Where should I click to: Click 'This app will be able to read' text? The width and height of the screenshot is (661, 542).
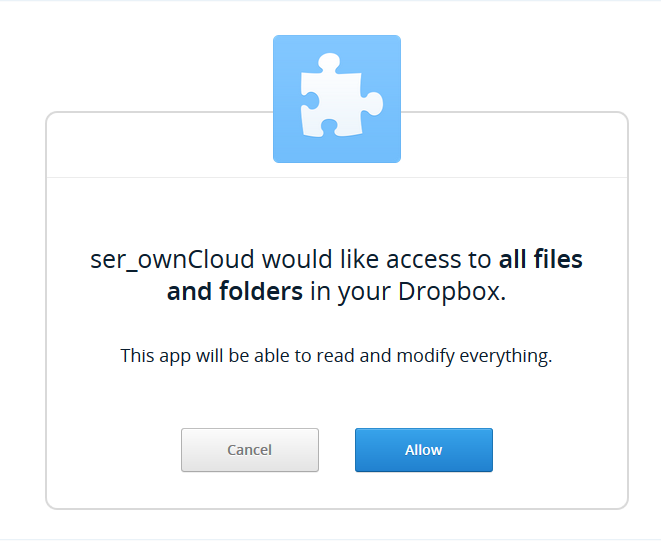pyautogui.click(x=336, y=356)
